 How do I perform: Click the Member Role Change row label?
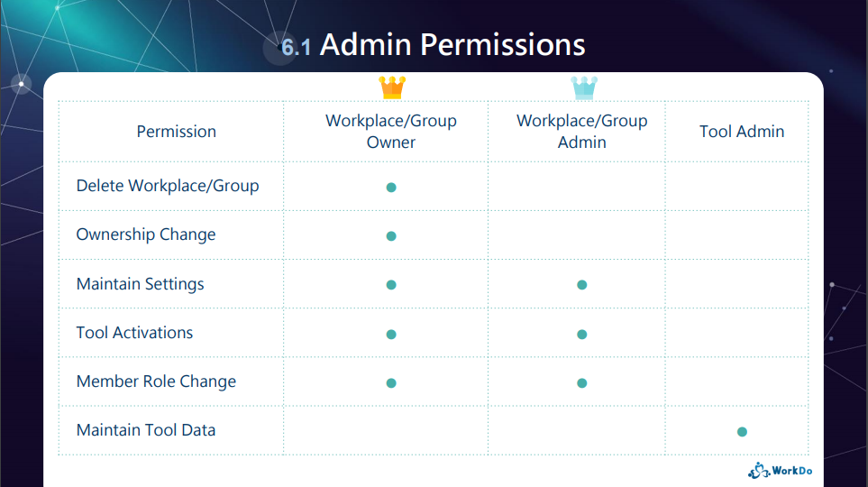(156, 381)
